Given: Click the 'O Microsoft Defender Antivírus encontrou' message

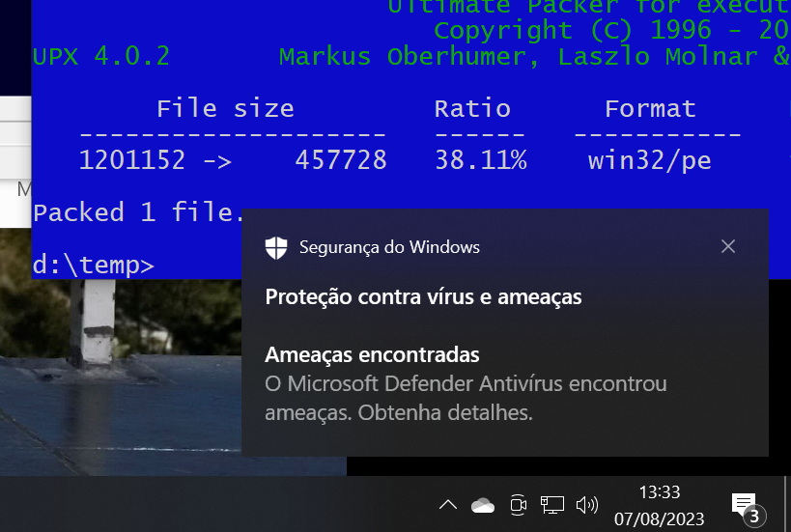Looking at the screenshot, I should tap(466, 383).
